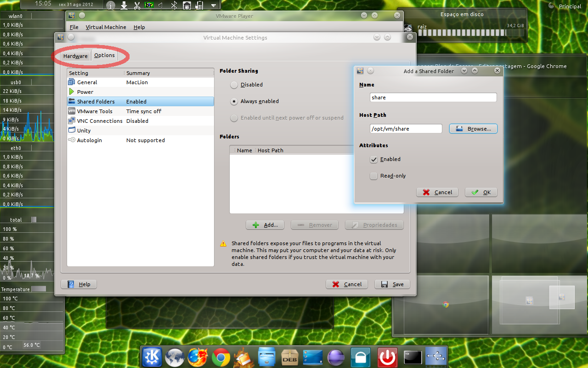The height and width of the screenshot is (368, 588).
Task: Toggle the Enabled attribute checkbox
Action: pyautogui.click(x=373, y=159)
